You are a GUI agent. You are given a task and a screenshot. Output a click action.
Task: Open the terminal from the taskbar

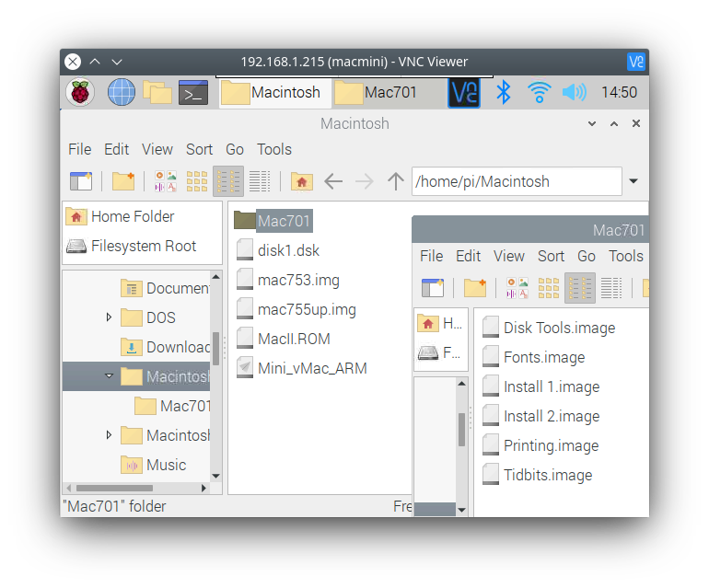pyautogui.click(x=193, y=92)
